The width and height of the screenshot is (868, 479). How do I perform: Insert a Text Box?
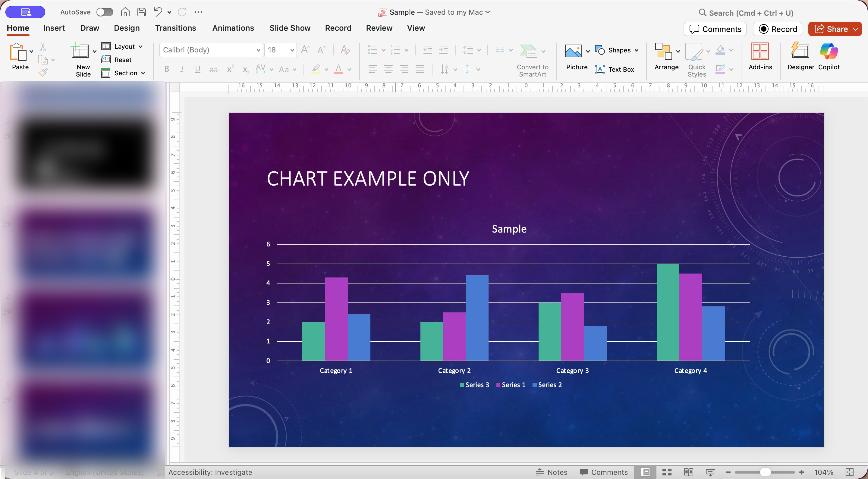click(615, 69)
